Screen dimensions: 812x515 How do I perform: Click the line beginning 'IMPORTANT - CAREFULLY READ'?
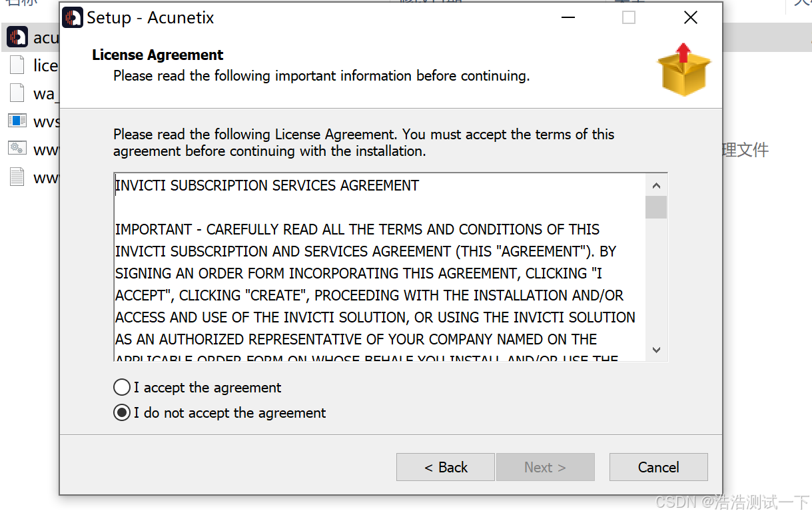[358, 229]
